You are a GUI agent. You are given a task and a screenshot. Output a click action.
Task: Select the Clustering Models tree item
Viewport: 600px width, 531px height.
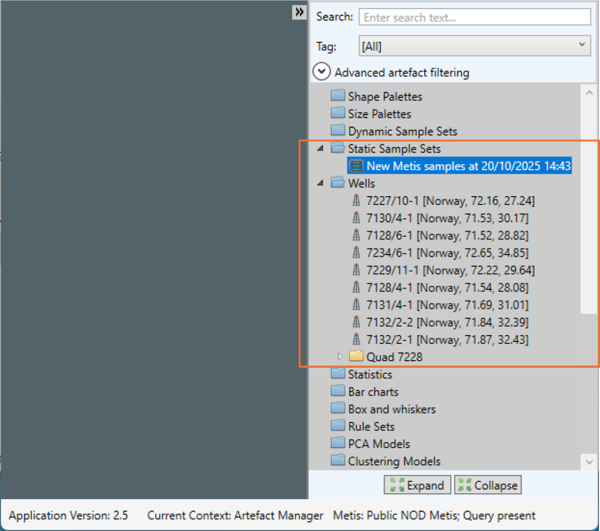coord(393,461)
